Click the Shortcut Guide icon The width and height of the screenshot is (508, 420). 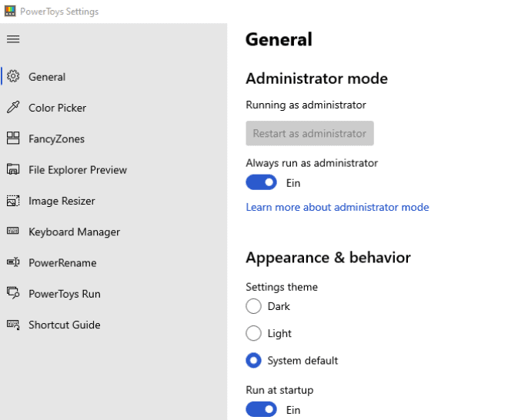(x=13, y=325)
